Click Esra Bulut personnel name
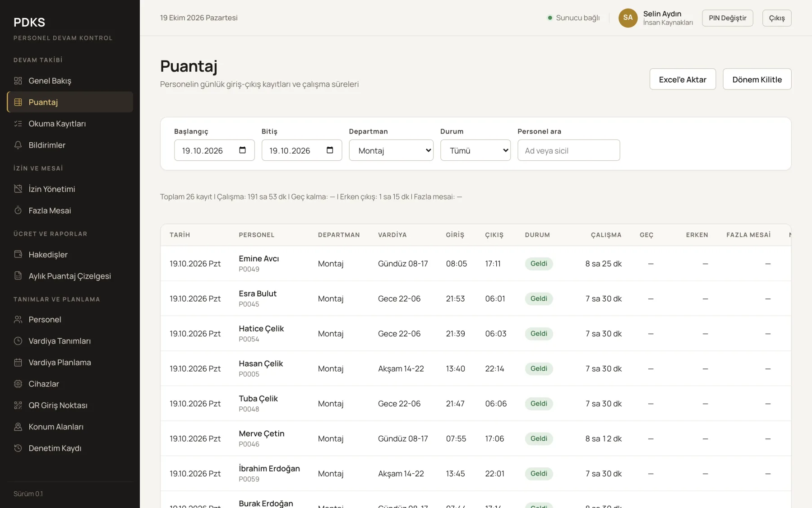Screen dimensions: 812x508 [258, 294]
